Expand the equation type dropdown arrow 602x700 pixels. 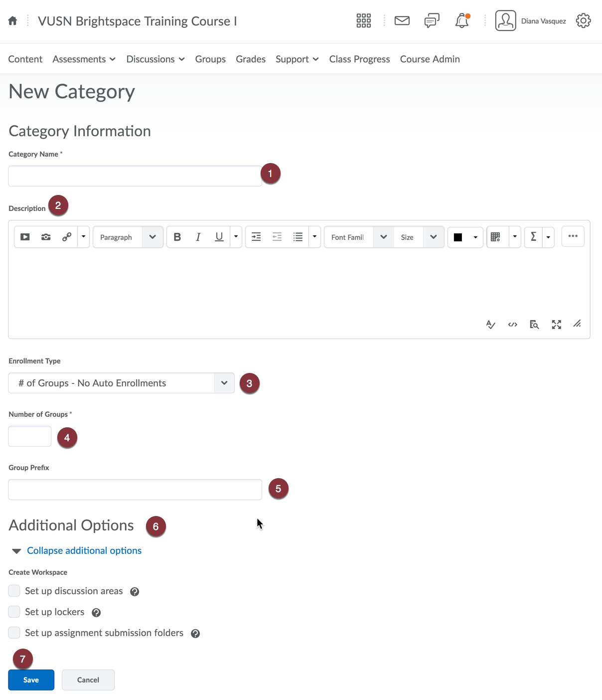[548, 237]
